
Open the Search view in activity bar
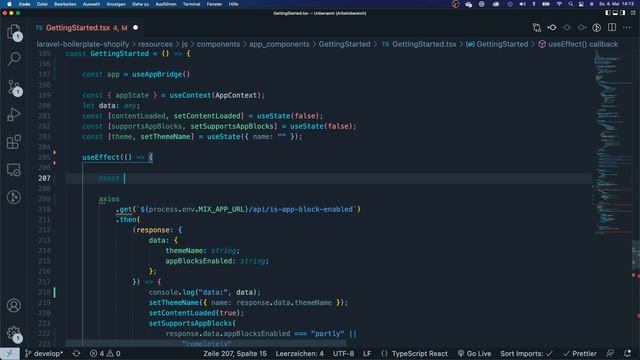click(x=14, y=59)
